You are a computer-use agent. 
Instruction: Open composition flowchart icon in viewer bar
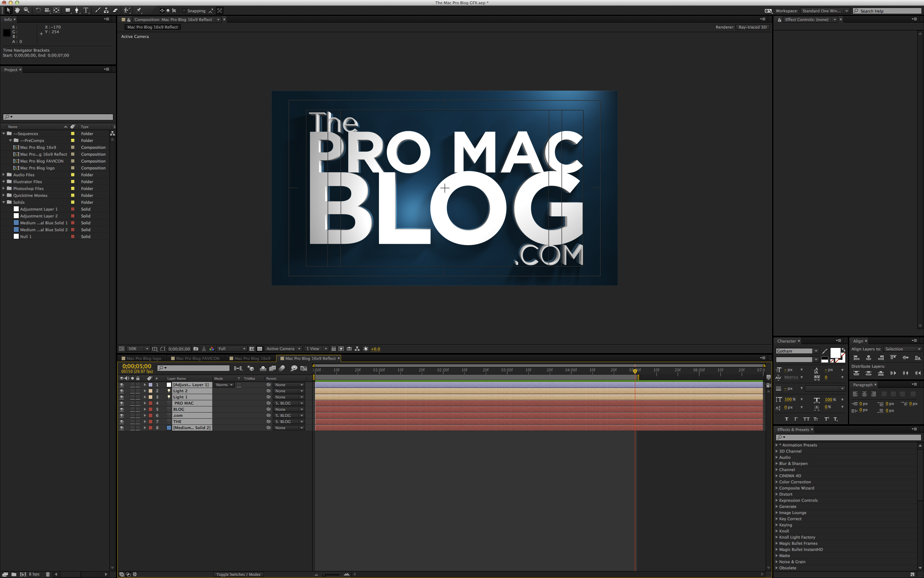coord(357,349)
